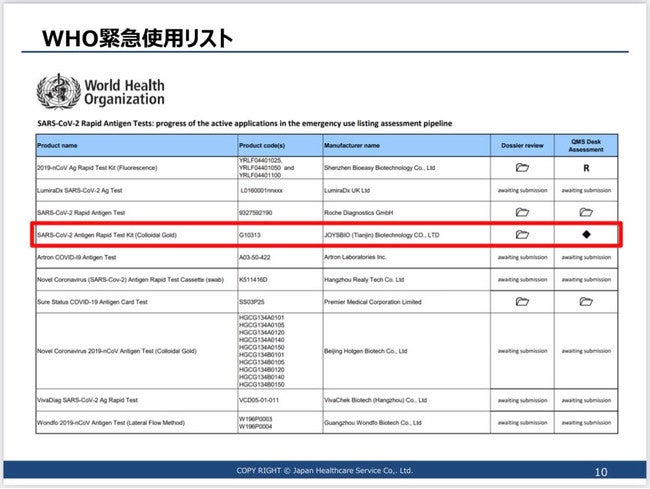The width and height of the screenshot is (650, 489).
Task: Click LumiraDx SARS-CoV-2 Ag Test product name
Action: [80, 191]
